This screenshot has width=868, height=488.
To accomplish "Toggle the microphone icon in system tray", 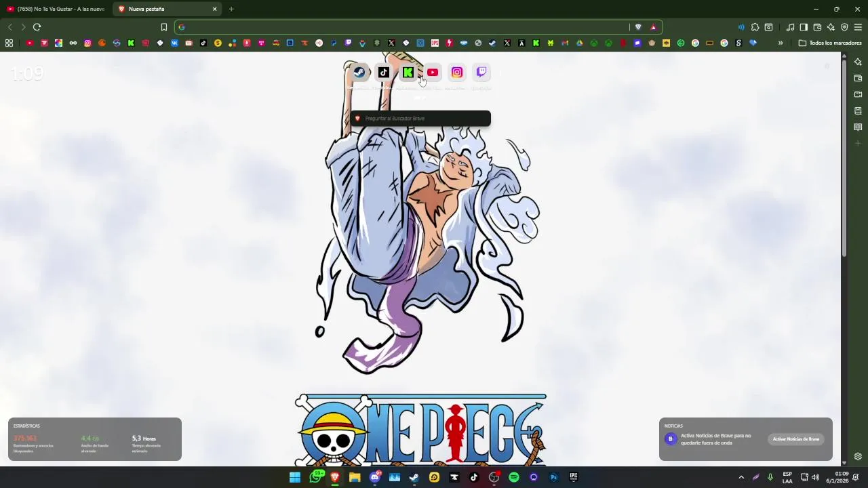I will pyautogui.click(x=770, y=477).
